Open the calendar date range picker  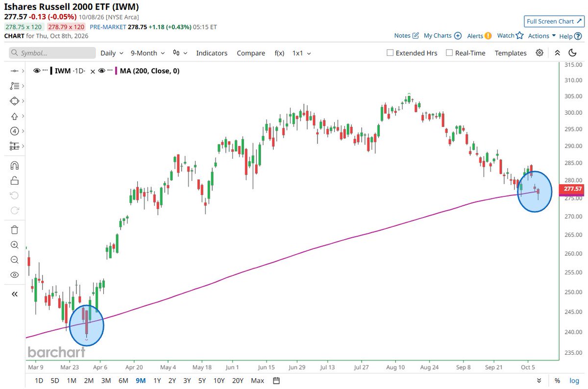pyautogui.click(x=276, y=381)
